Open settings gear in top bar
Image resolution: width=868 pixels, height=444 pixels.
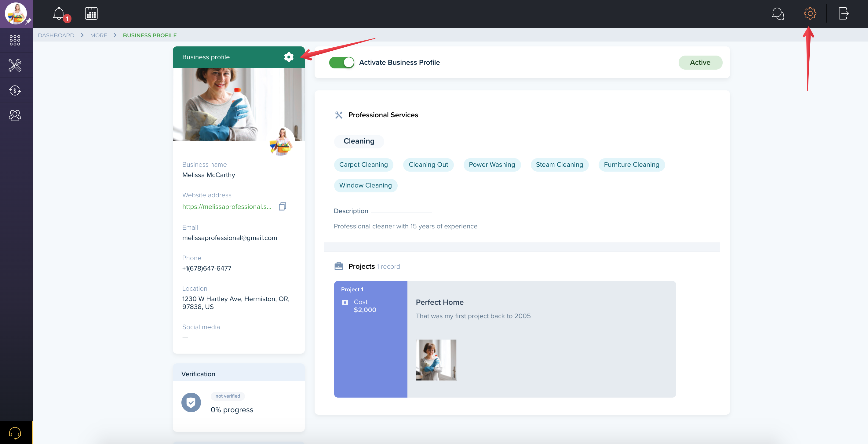[x=810, y=13]
